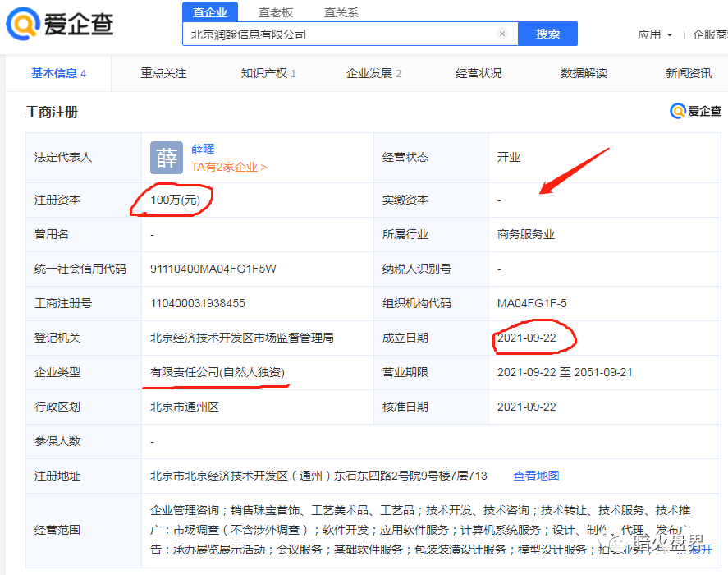The width and height of the screenshot is (728, 575).
Task: Open the 数据解读 tab
Action: click(584, 73)
